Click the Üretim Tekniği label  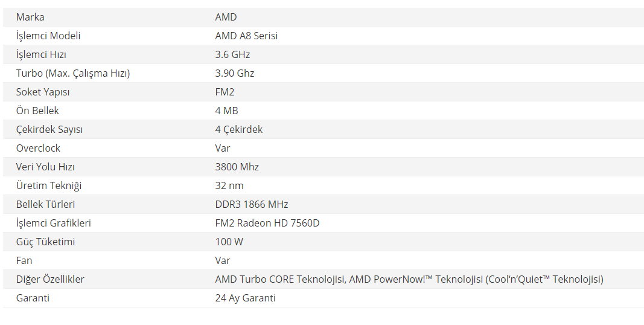pos(49,185)
